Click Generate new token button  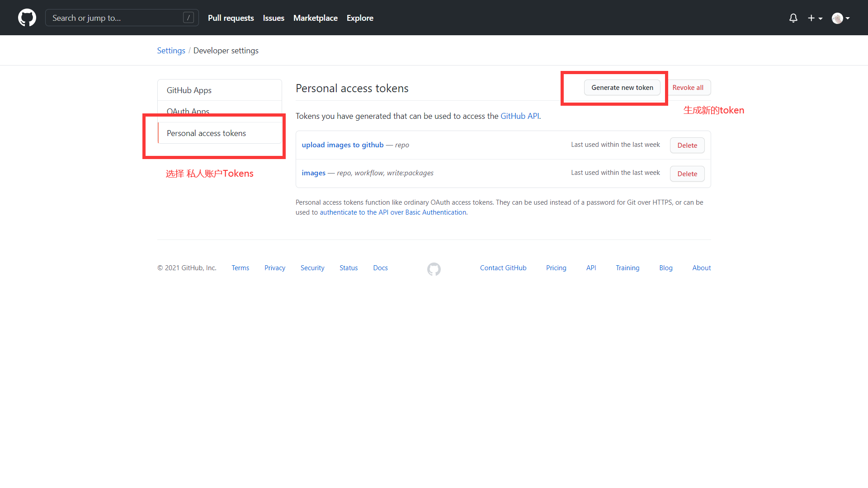pos(622,88)
